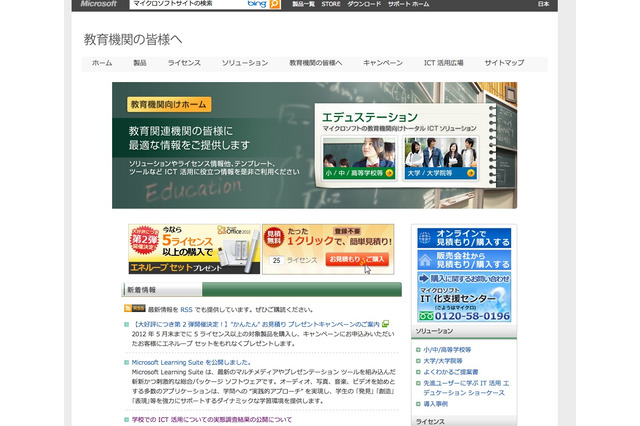The width and height of the screenshot is (640, 426).
Task: Open the エネループ セット プレゼント campaign banner
Action: tap(194, 249)
